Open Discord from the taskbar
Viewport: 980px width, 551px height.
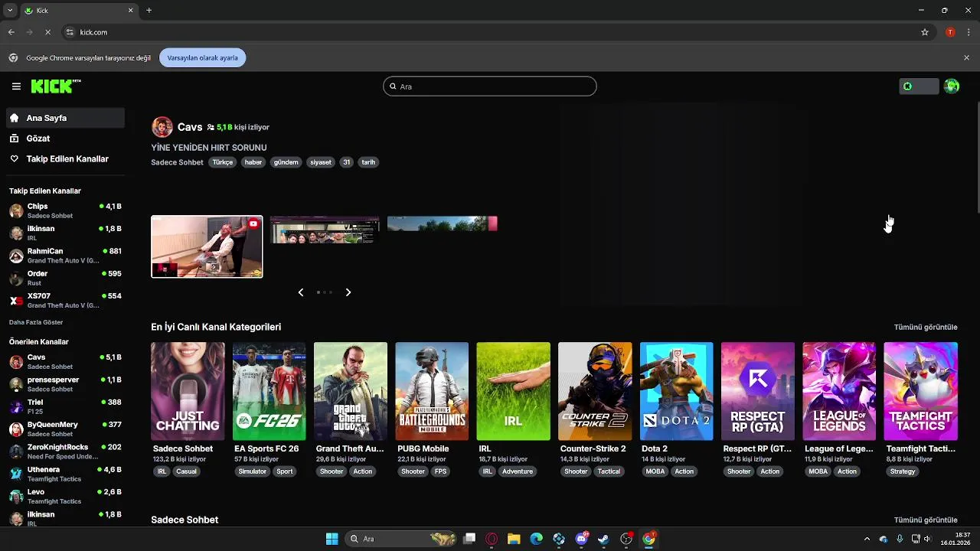click(x=581, y=539)
